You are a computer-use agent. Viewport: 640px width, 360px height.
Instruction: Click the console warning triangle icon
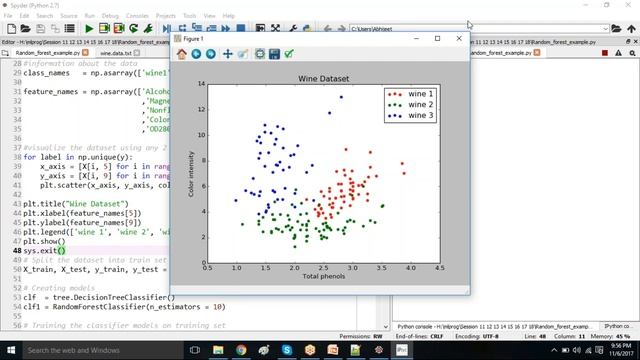[619, 53]
